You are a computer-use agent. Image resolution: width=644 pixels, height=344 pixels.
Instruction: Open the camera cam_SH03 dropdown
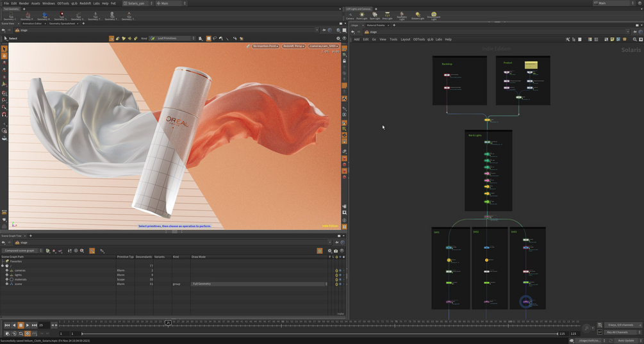(323, 46)
